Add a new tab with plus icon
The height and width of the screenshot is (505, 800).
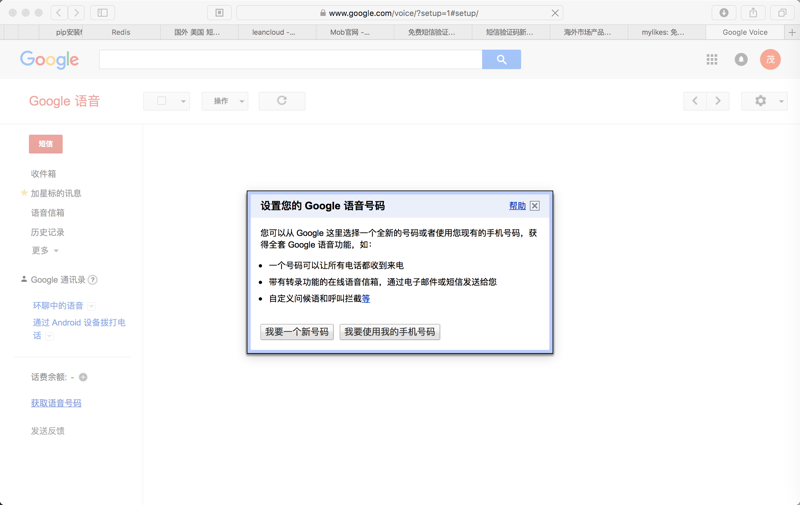pos(792,32)
